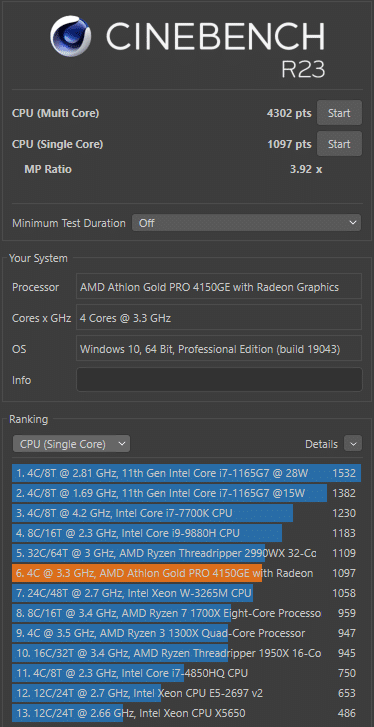Select the AMD Ryzen 7 1700X ranking row
The height and width of the screenshot is (727, 374).
click(186, 613)
